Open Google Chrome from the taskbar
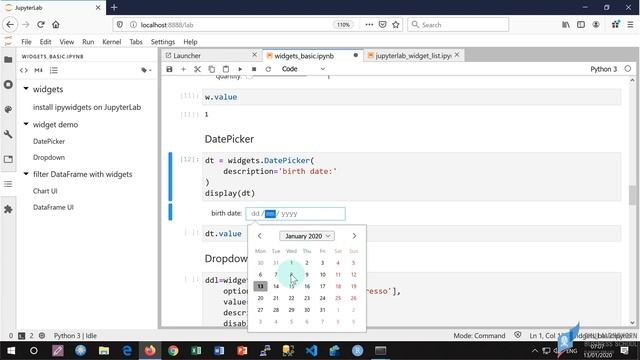Screen dimensions: 640x360 (173, 351)
